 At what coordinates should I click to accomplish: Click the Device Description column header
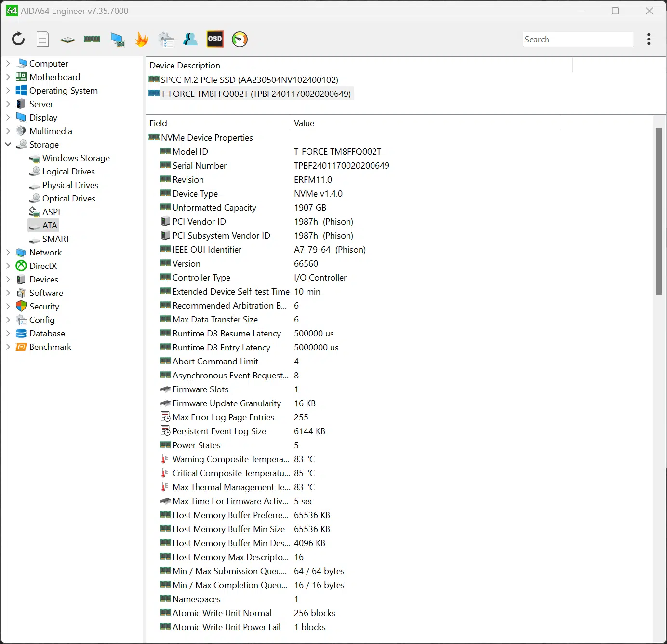(x=359, y=65)
